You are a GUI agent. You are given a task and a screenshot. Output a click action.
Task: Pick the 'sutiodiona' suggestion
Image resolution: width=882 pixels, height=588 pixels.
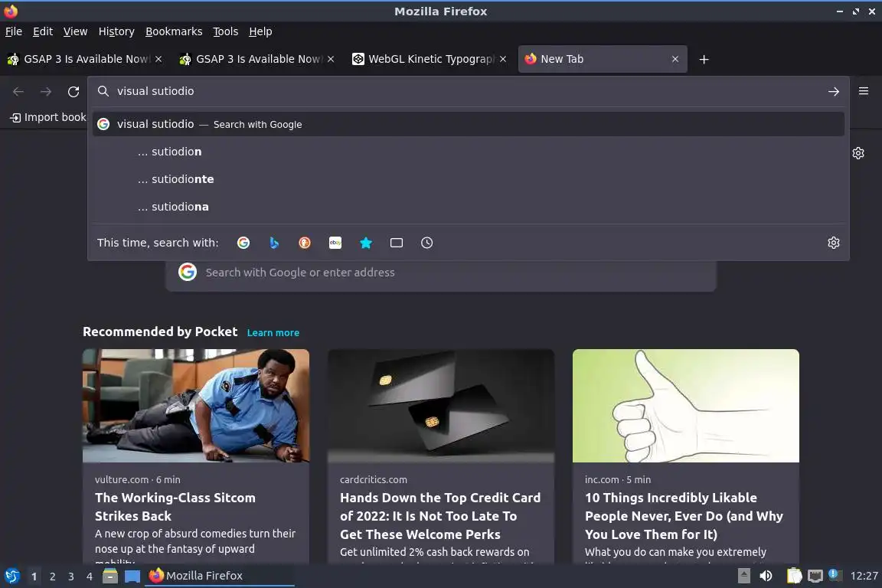point(468,207)
